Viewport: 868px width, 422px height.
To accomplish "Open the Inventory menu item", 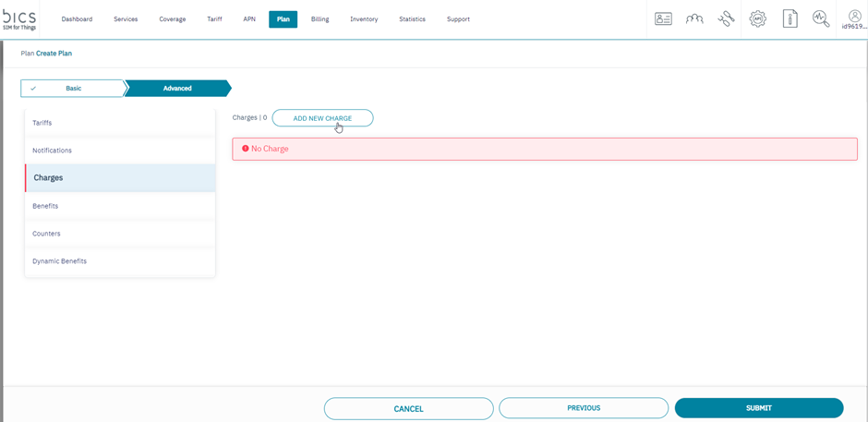I will click(x=364, y=19).
